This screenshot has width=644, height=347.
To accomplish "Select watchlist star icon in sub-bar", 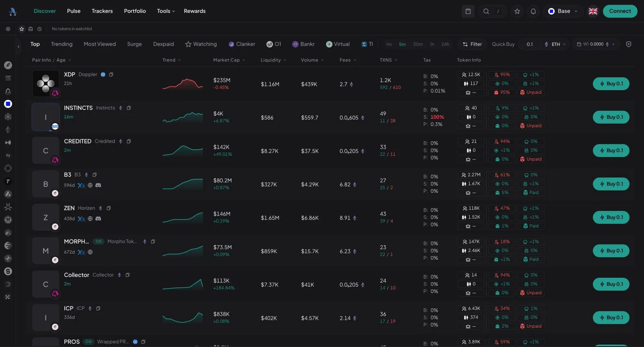I will click(22, 29).
